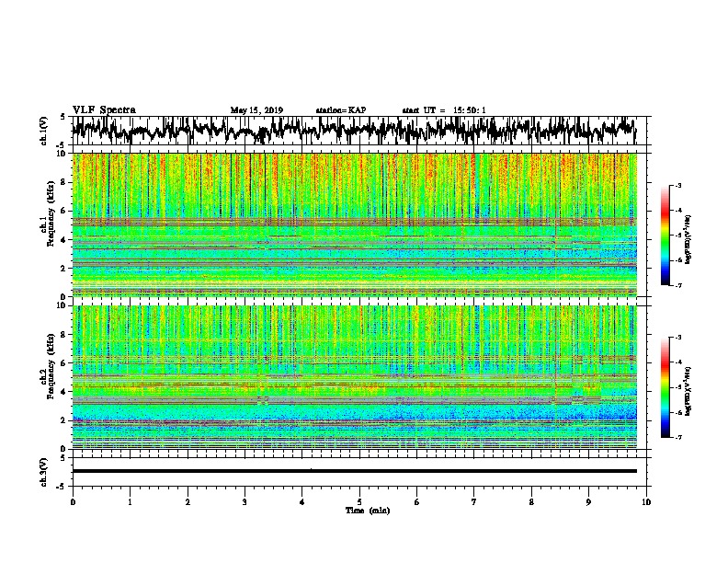Click the "2" tick on the time axis
Screen dimensions: 728x563
[x=188, y=502]
